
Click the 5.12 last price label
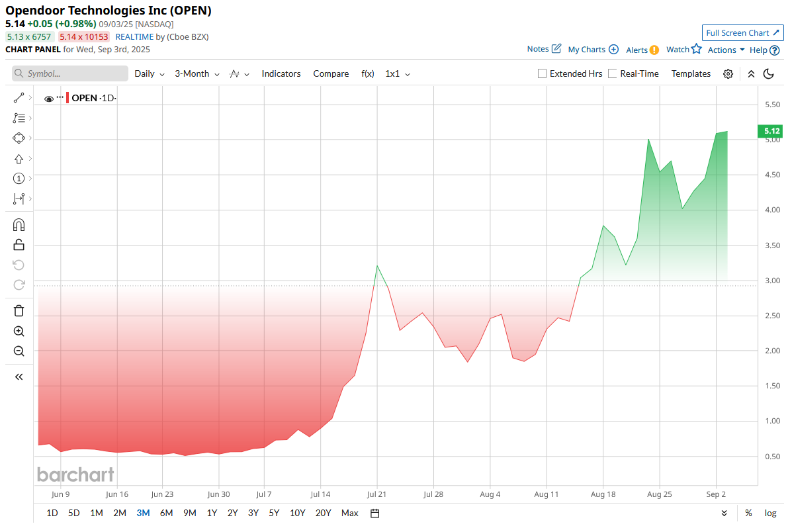point(771,131)
